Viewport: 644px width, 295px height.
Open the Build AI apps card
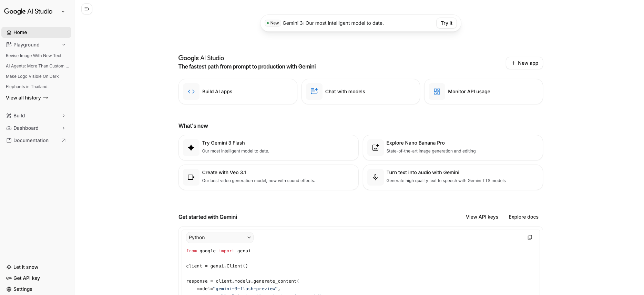tap(238, 92)
